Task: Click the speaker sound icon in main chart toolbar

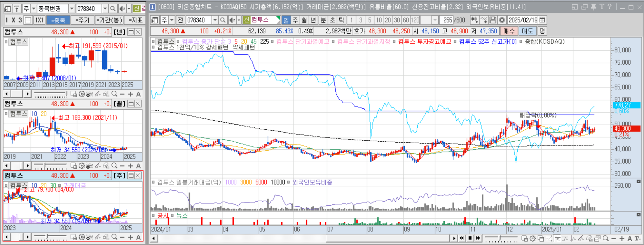Action: click(x=232, y=20)
